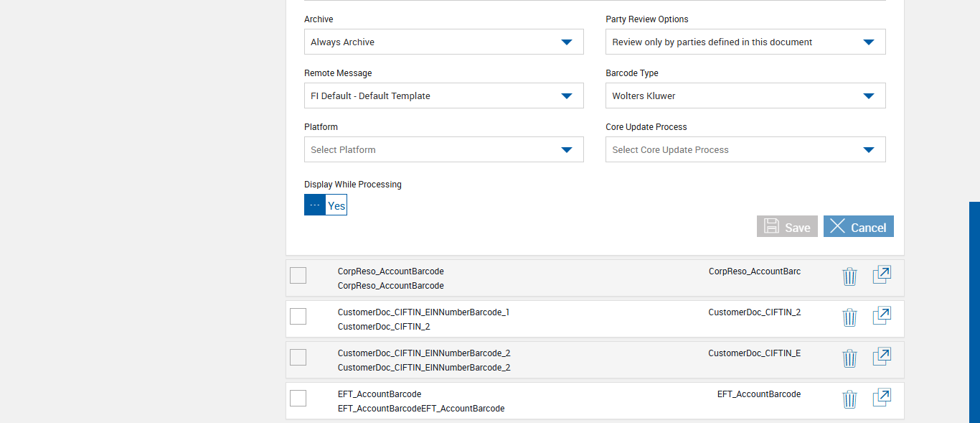
Task: Open CustomerDoc_CIFTIN_EINNumberBarcode_2 in a pop-out window
Action: click(882, 357)
